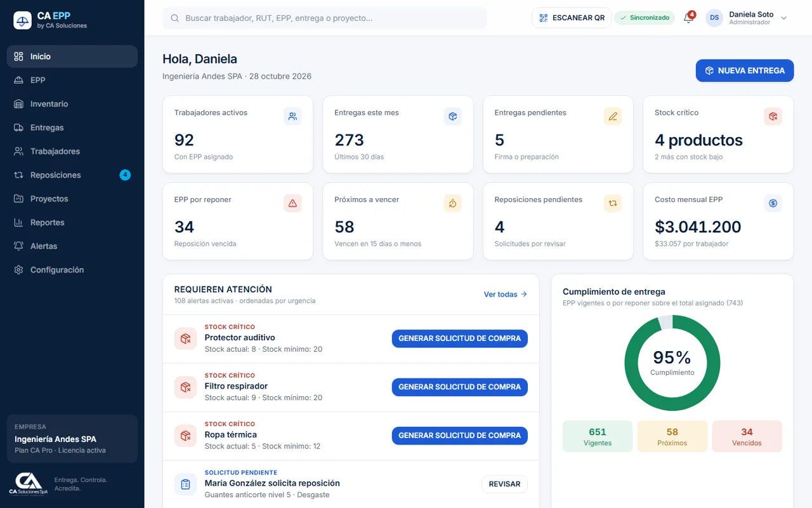Click the Protector auditivo stock icon
The width and height of the screenshot is (812, 508).
click(185, 338)
